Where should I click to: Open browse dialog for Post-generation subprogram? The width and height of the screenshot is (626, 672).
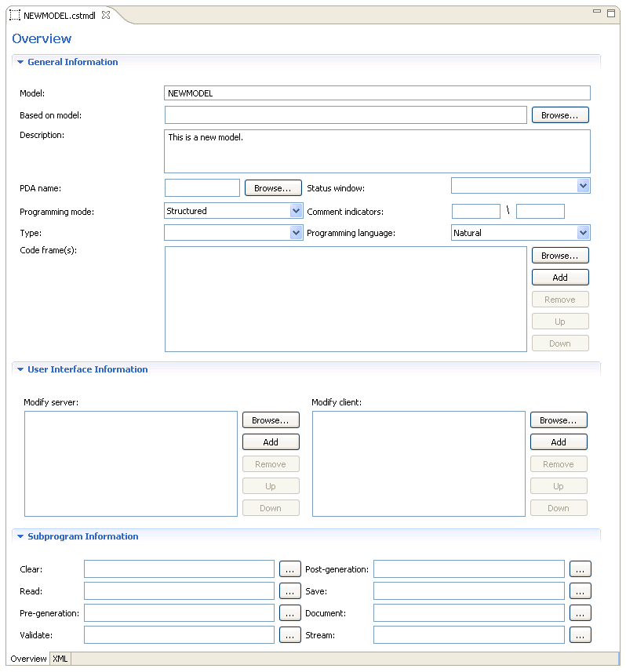point(580,569)
